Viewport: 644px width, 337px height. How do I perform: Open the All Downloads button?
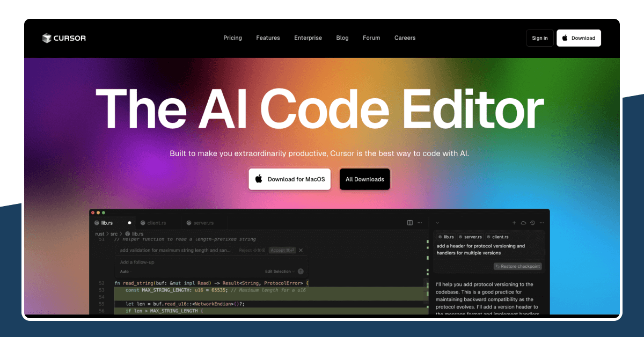pos(365,179)
